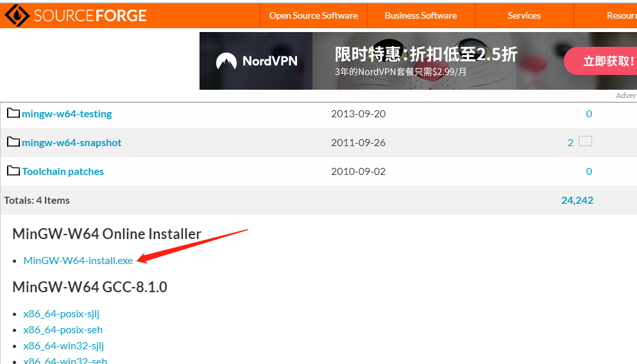Click the MinGW-W64 GCC-8.1.0 heading
This screenshot has height=364, width=637.
pyautogui.click(x=90, y=287)
